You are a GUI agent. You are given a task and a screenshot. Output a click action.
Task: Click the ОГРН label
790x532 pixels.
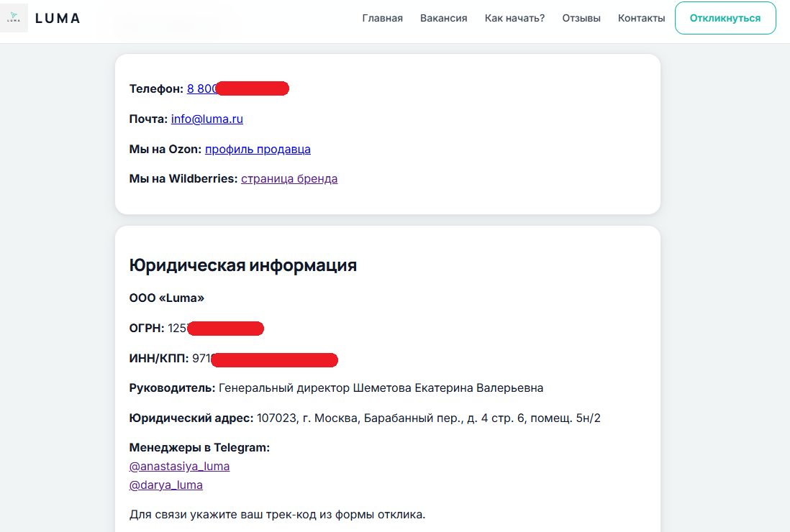pyautogui.click(x=147, y=328)
